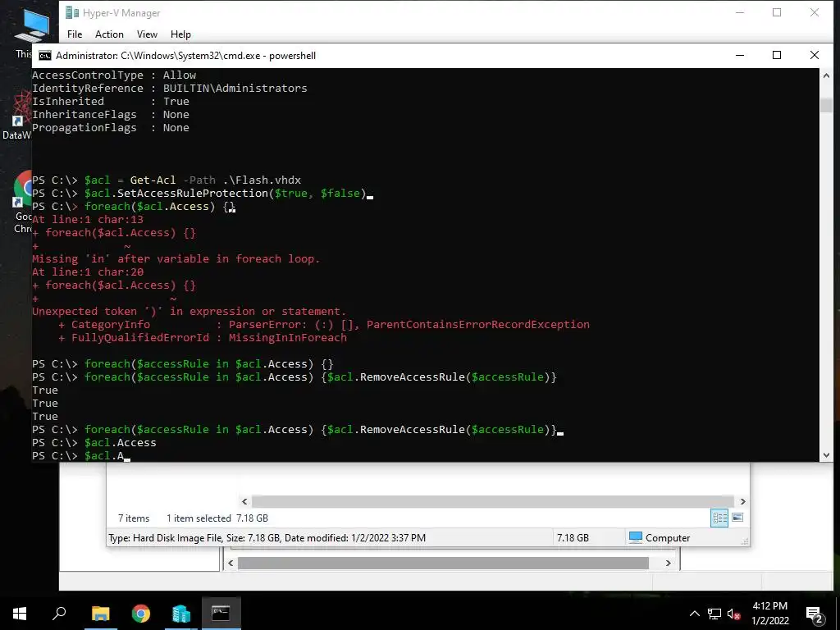Open the Help menu in Hyper-V Manager

180,34
